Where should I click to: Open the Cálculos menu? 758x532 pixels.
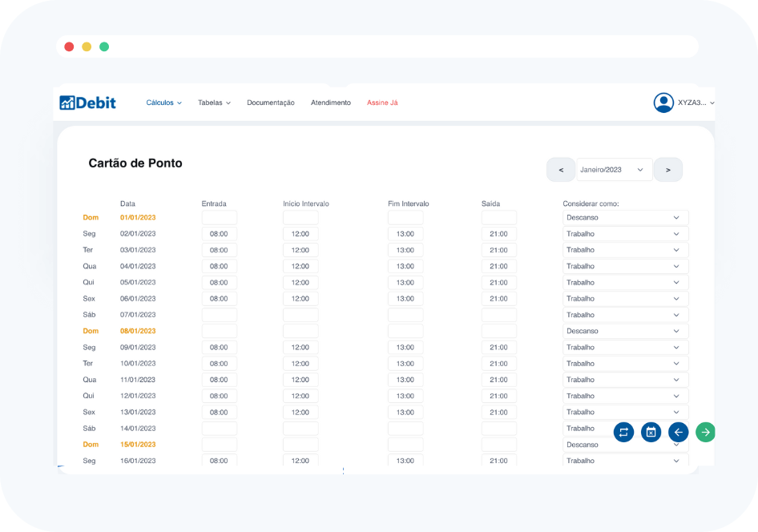pos(163,103)
